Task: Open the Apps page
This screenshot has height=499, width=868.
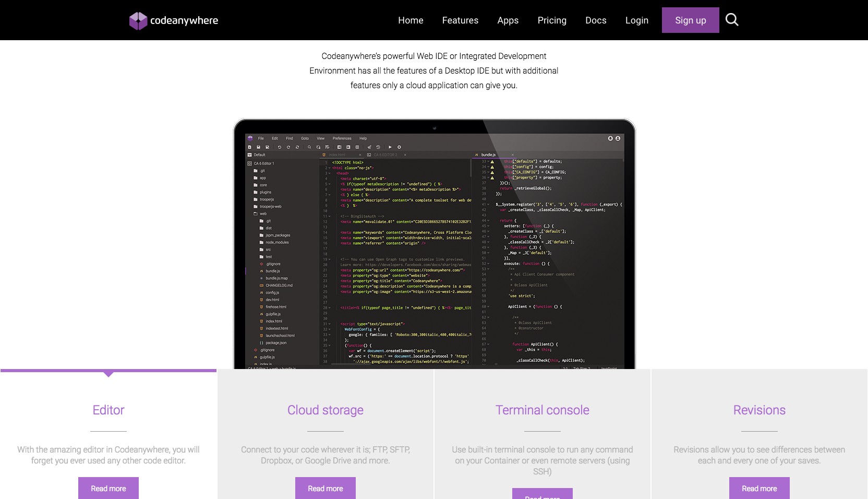Action: 508,20
